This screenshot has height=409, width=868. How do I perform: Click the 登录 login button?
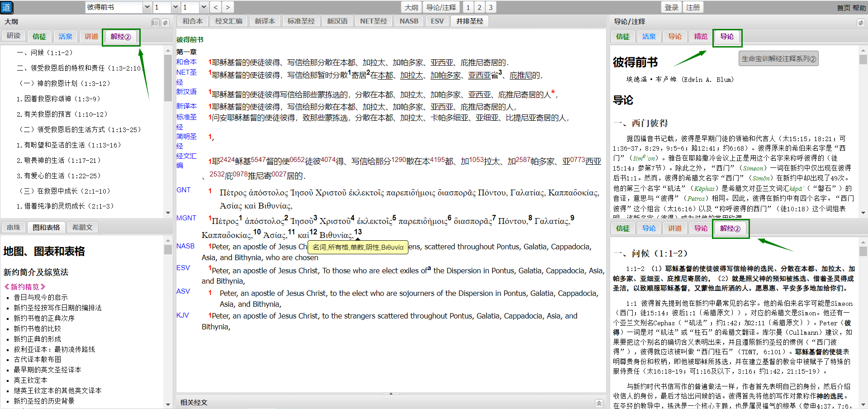tap(671, 7)
